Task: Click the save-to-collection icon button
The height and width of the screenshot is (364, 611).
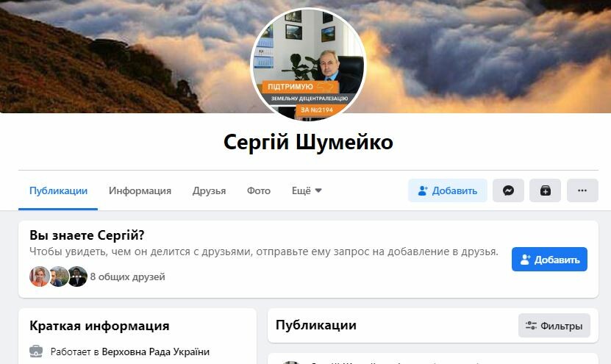Action: tap(545, 190)
